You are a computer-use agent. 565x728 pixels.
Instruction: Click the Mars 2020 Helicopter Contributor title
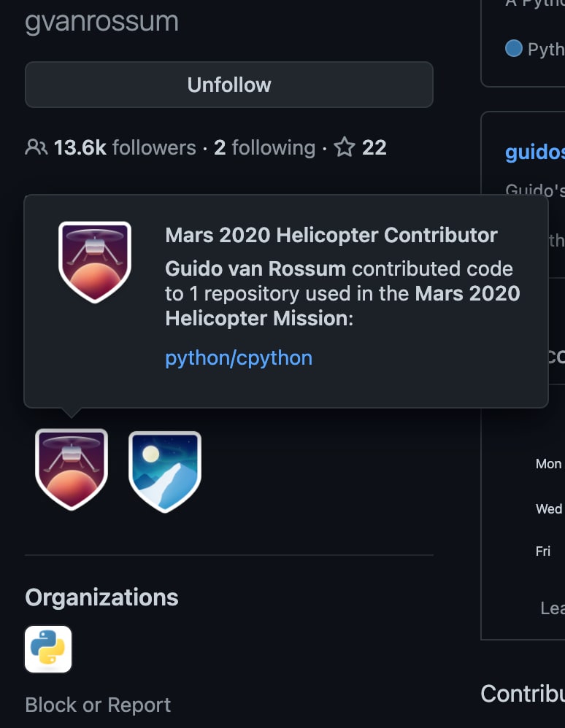[331, 235]
